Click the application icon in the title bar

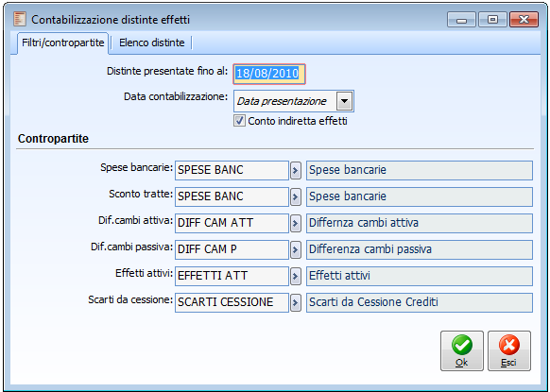point(20,19)
